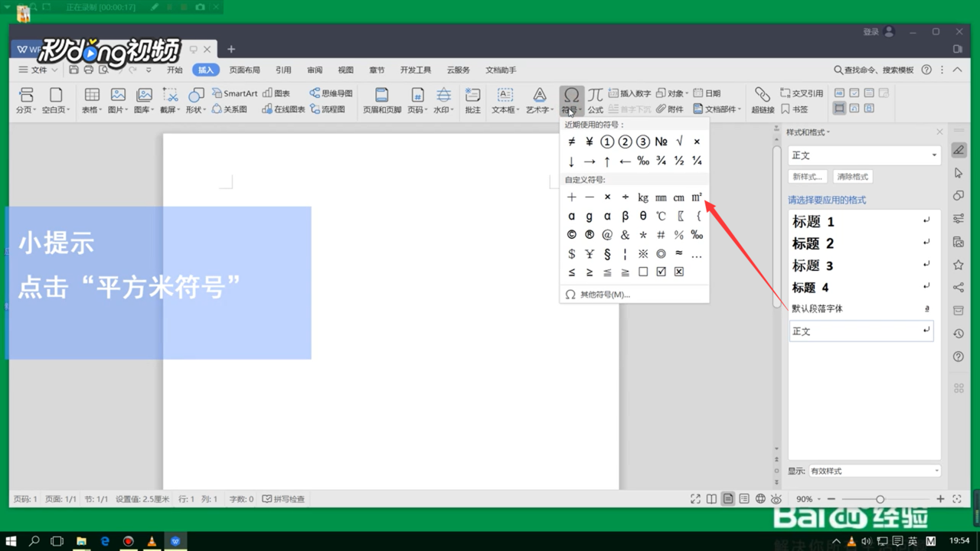Open the 引用 References tab
Viewport: 980px width, 551px height.
tap(284, 70)
